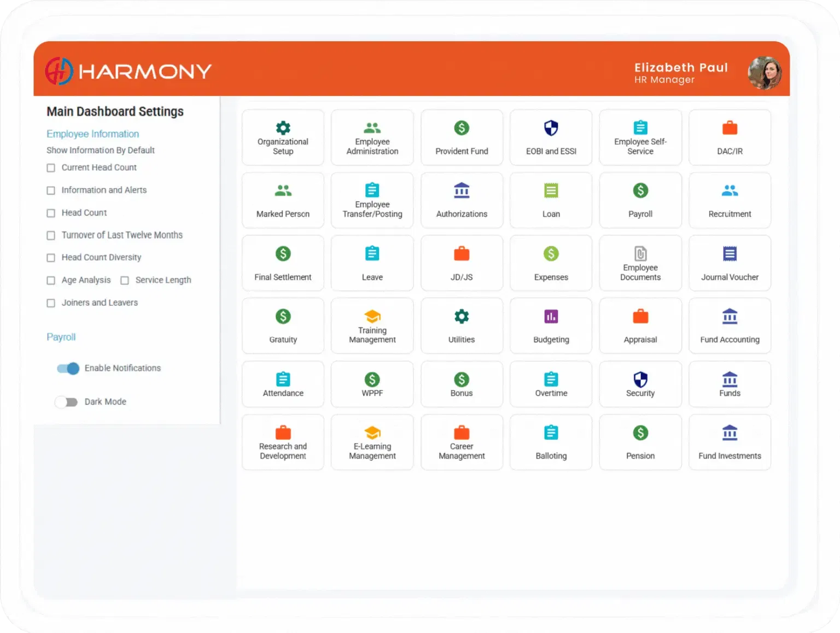Open EOBI and ESSI shield tile

pos(551,137)
